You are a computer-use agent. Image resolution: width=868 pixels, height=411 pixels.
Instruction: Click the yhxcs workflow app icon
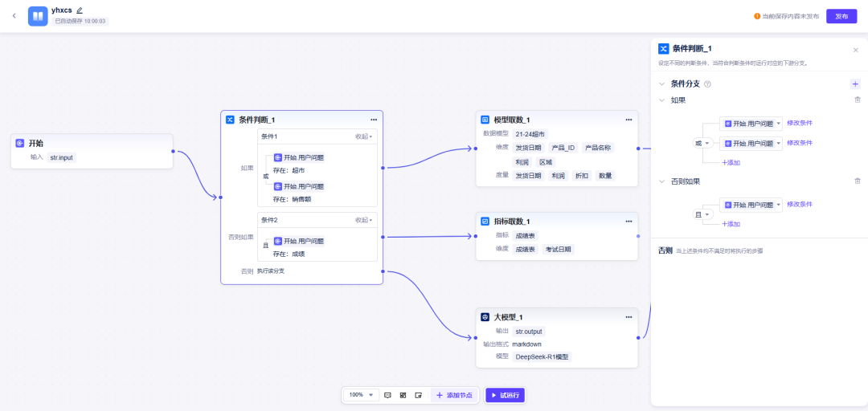click(x=38, y=16)
